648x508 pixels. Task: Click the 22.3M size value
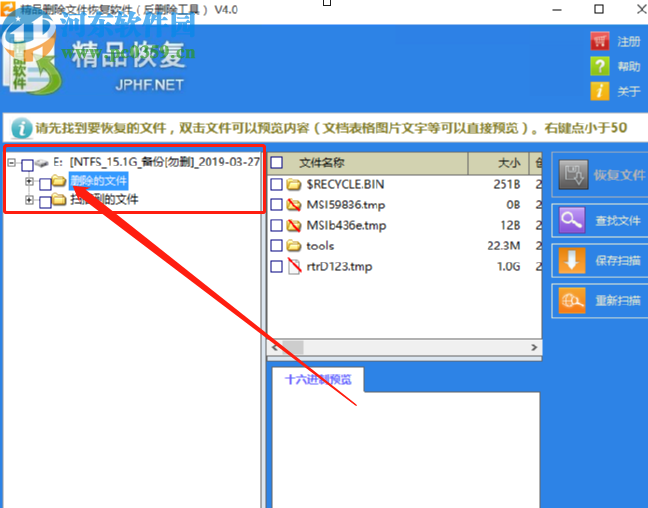point(504,246)
